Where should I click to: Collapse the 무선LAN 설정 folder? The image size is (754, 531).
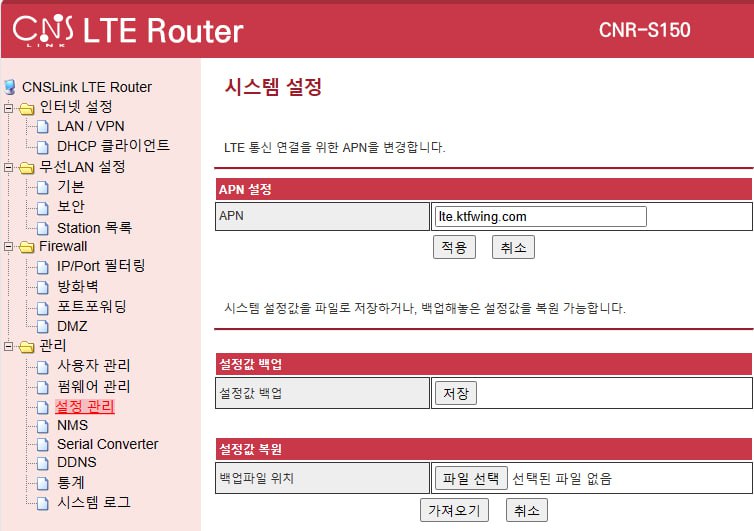pos(9,167)
